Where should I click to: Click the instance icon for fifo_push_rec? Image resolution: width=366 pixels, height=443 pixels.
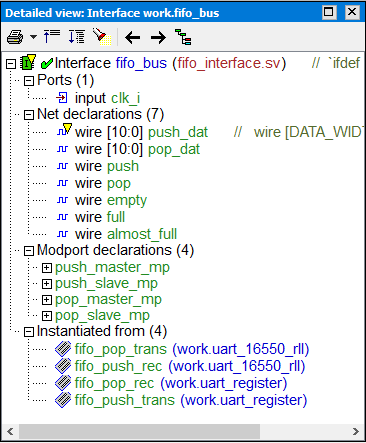tap(63, 366)
